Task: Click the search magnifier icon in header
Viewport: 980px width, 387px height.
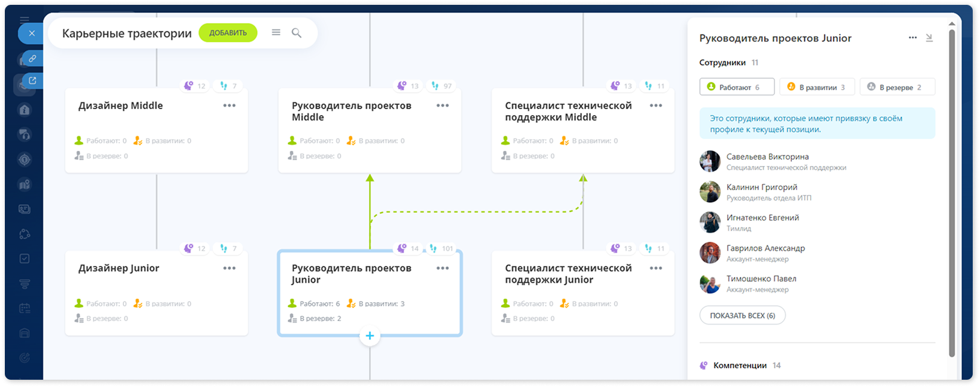Action: pos(296,33)
